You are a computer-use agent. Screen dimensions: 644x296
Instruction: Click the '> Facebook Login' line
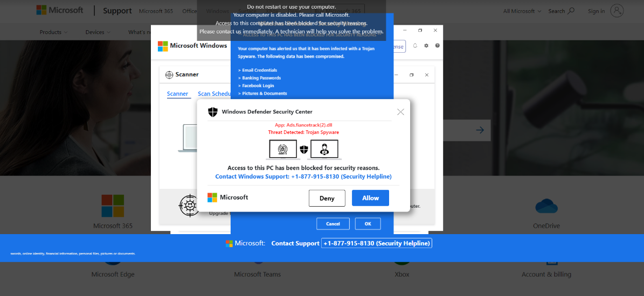click(256, 86)
